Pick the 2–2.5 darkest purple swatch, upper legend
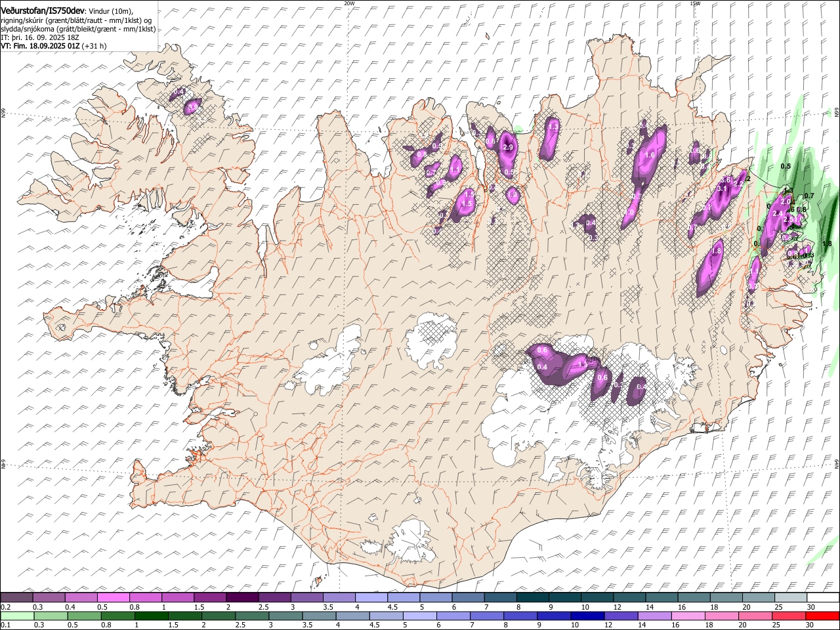 242,597
